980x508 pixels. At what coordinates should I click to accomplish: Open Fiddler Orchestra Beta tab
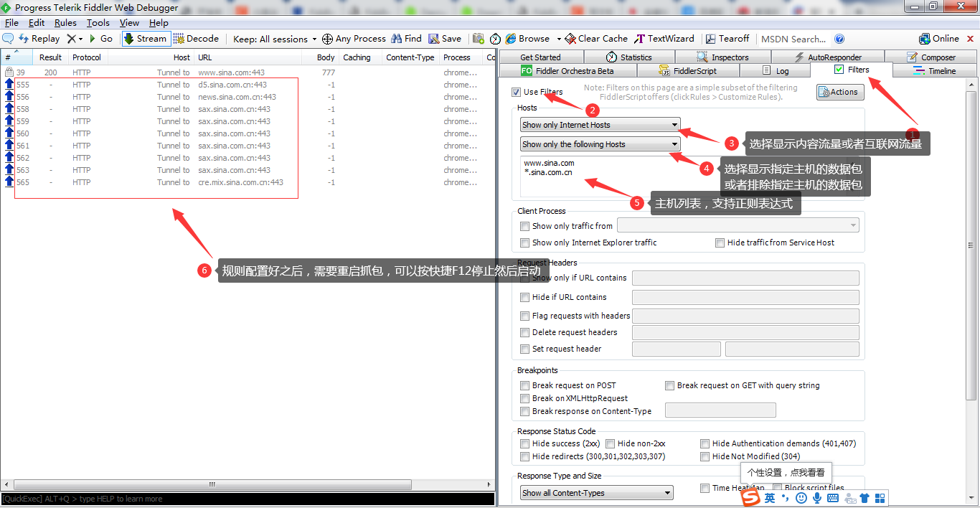tap(567, 71)
